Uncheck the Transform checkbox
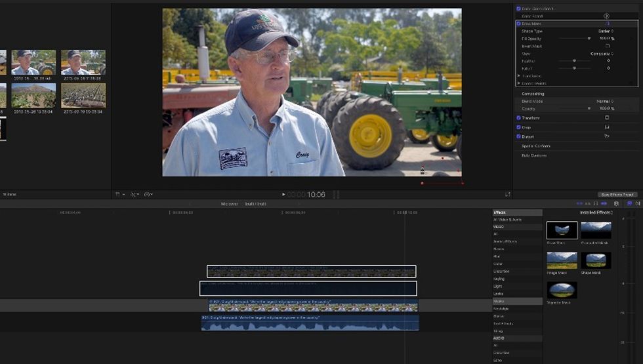 pos(518,118)
